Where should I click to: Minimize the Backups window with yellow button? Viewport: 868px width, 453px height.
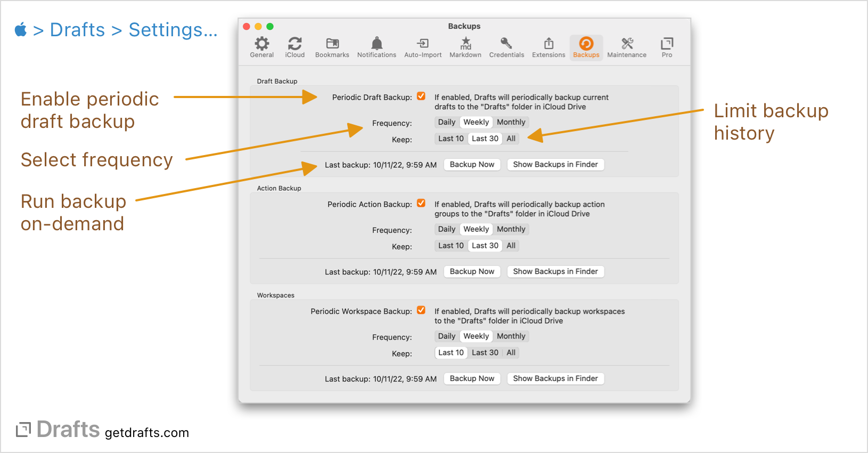pos(258,27)
